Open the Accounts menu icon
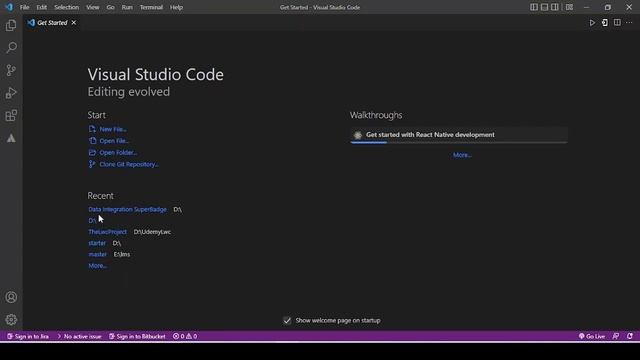This screenshot has height=360, width=640. pyautogui.click(x=11, y=297)
